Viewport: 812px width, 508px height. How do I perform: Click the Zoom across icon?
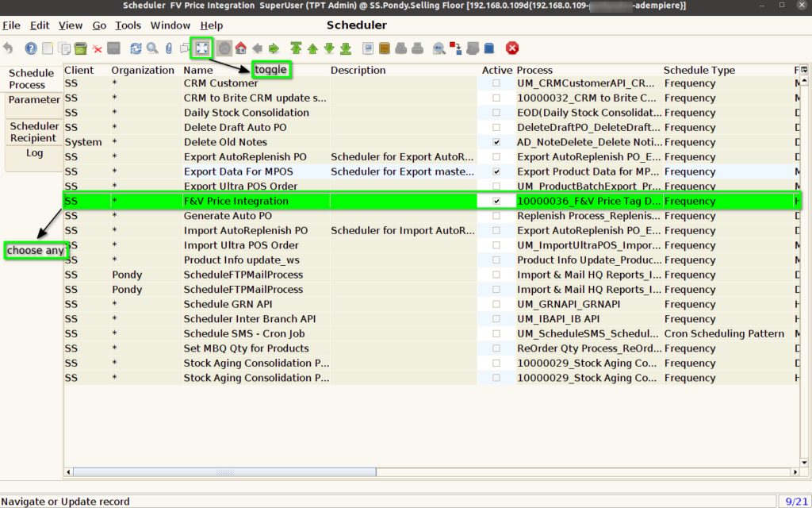(439, 48)
